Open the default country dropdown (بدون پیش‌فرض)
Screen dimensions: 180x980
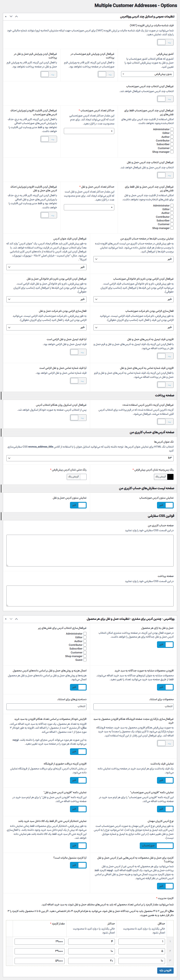click(147, 74)
